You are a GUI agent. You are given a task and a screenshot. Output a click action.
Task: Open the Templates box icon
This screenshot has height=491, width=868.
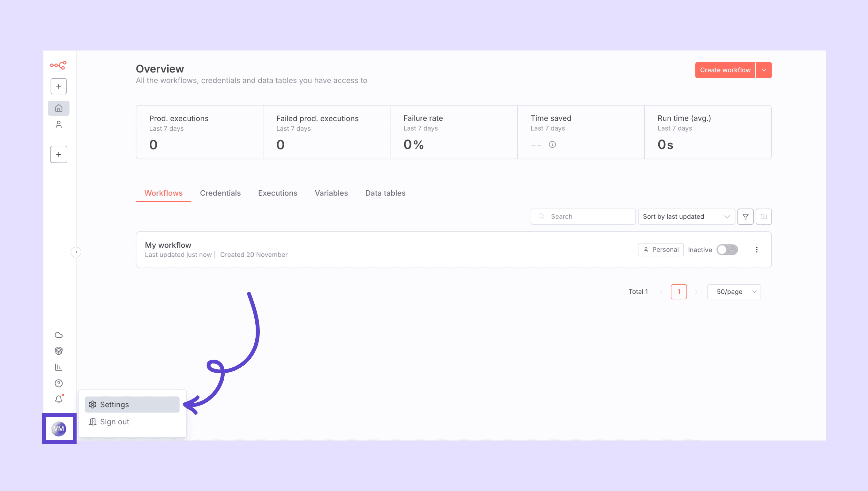[59, 351]
